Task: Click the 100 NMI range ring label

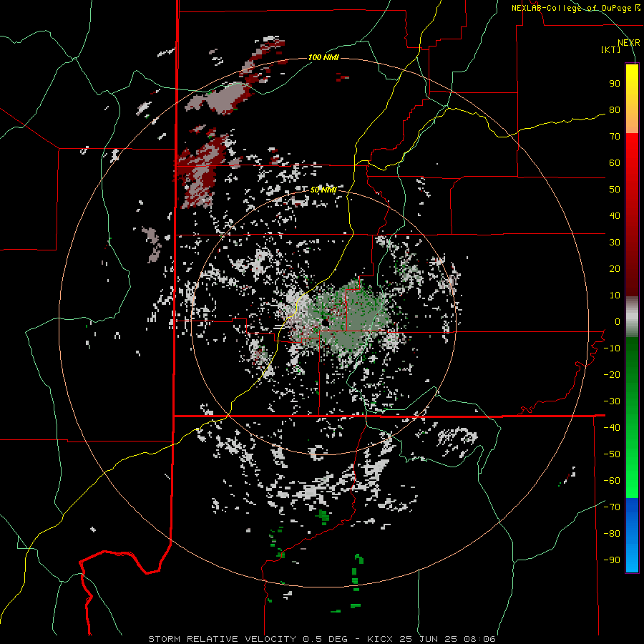Action: pos(323,57)
